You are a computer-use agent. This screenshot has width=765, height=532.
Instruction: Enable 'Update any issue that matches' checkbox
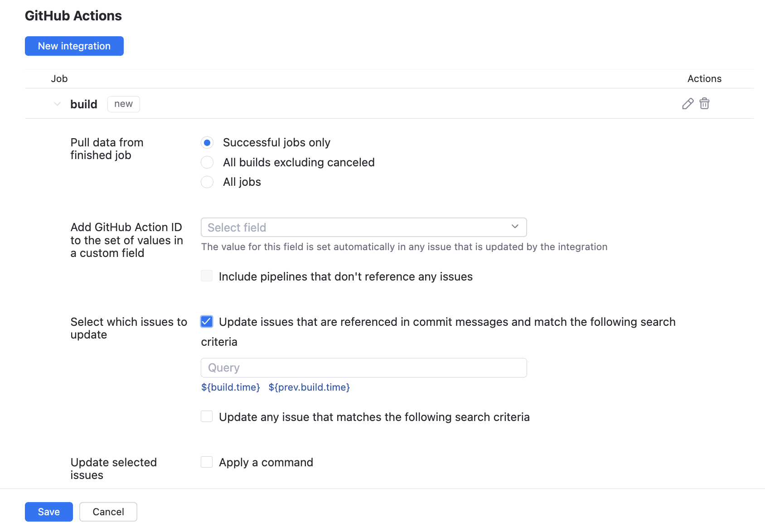[207, 416]
